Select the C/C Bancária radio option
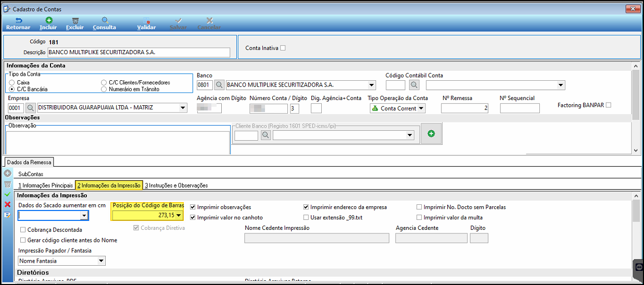Image resolution: width=644 pixels, height=285 pixels. (x=12, y=89)
